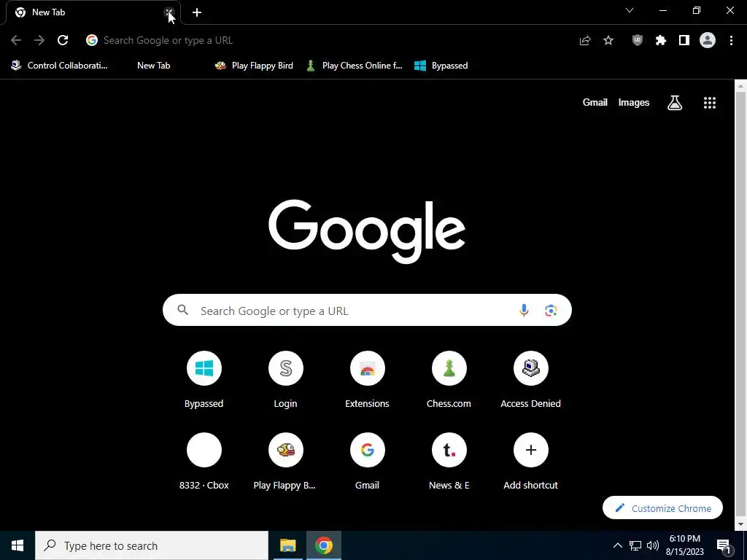Open News & E shortcut tile
The height and width of the screenshot is (560, 747).
(x=449, y=462)
